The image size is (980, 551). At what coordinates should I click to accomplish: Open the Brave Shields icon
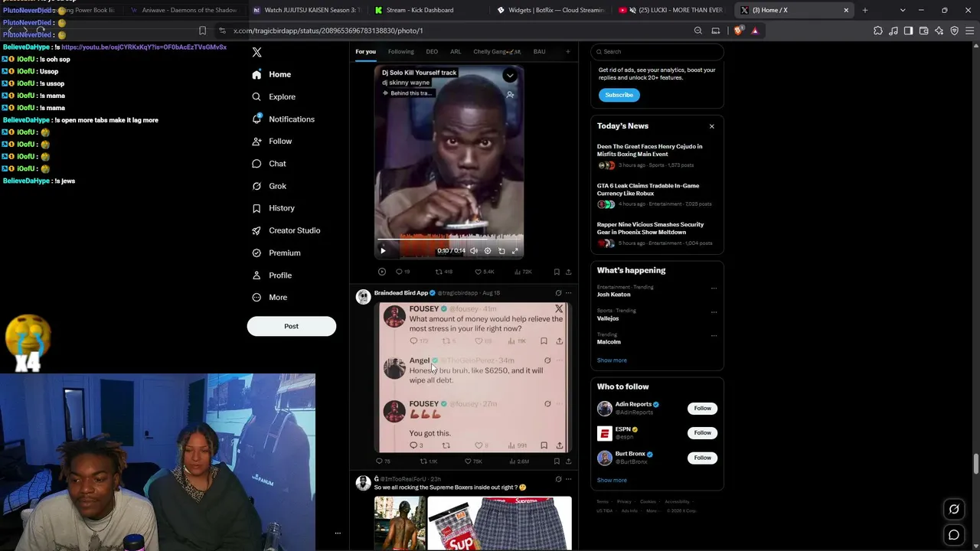coord(738,31)
